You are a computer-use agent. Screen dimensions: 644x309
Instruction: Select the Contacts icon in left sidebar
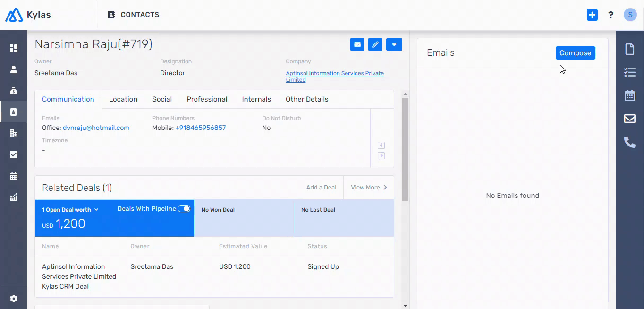pos(14,112)
